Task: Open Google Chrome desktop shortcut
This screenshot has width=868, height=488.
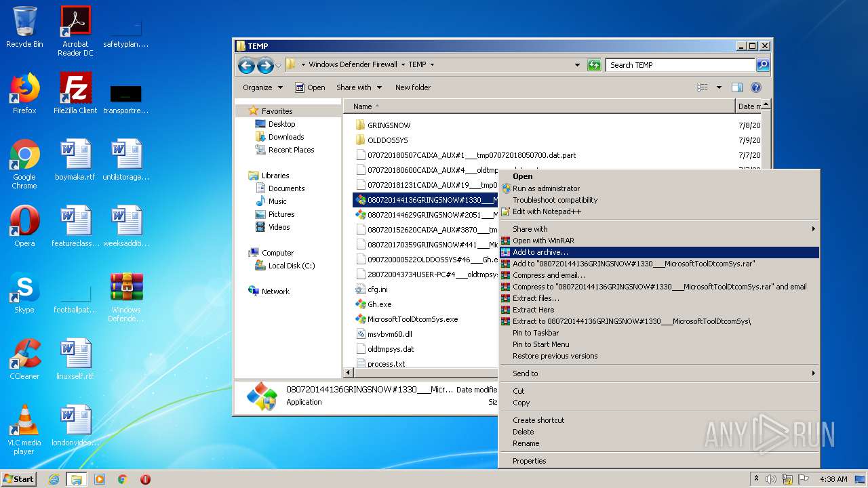Action: pos(24,164)
